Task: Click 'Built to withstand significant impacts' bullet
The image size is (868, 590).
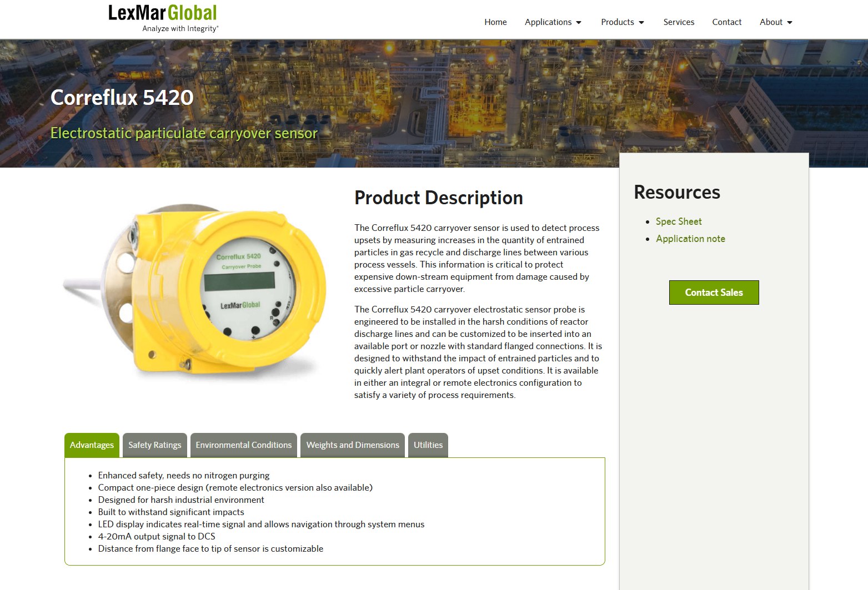Action: [171, 512]
